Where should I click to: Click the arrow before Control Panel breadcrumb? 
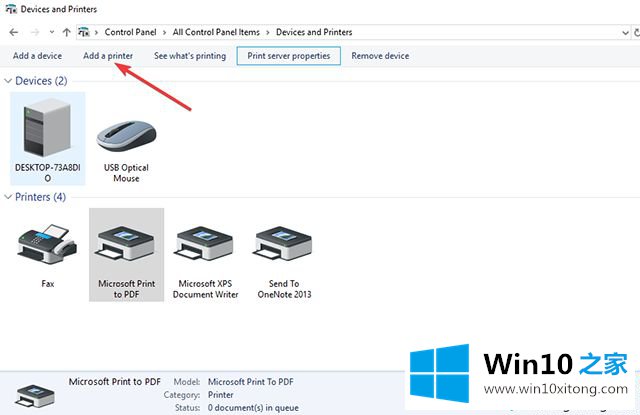pyautogui.click(x=96, y=33)
